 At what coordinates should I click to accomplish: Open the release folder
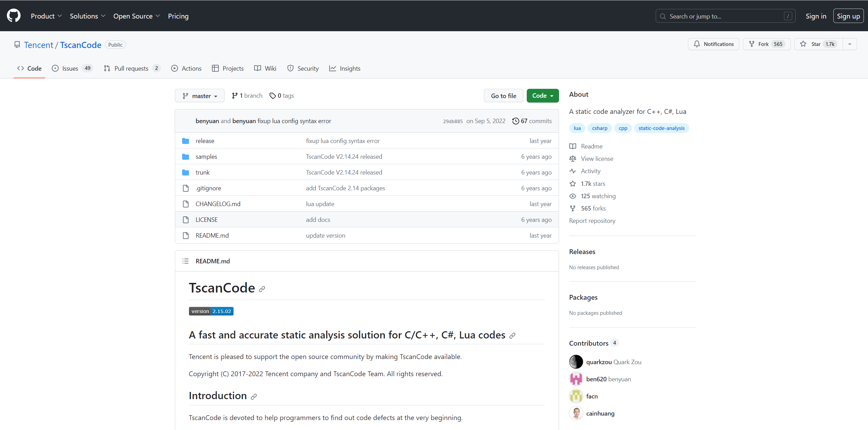click(205, 141)
